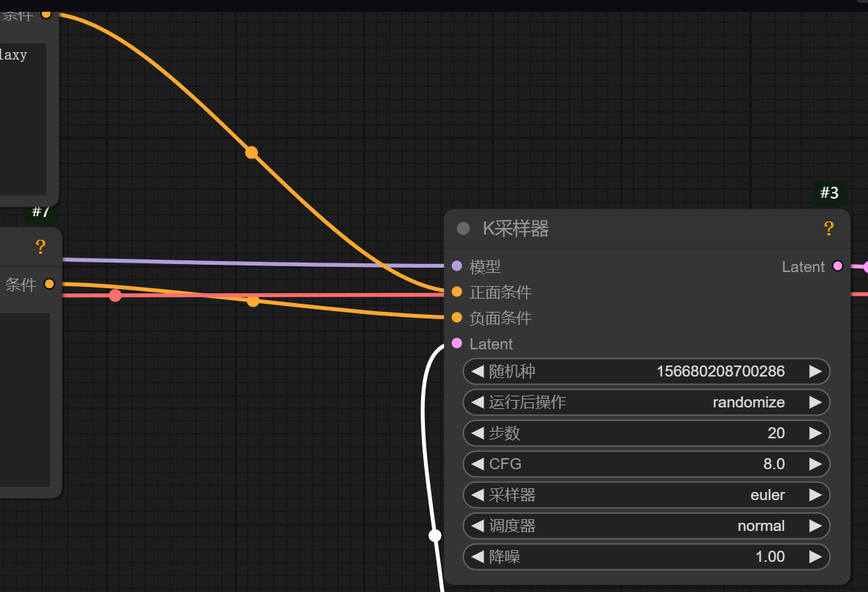This screenshot has width=868, height=592.
Task: Collapse the K采样器 node via its title circle
Action: (463, 228)
